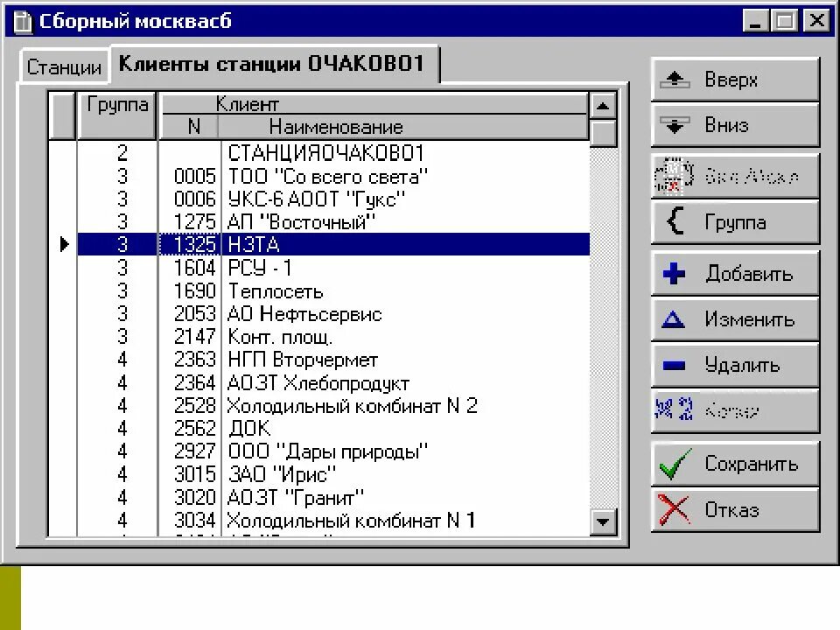Click client number 2363
This screenshot has height=630, width=840.
[x=194, y=360]
